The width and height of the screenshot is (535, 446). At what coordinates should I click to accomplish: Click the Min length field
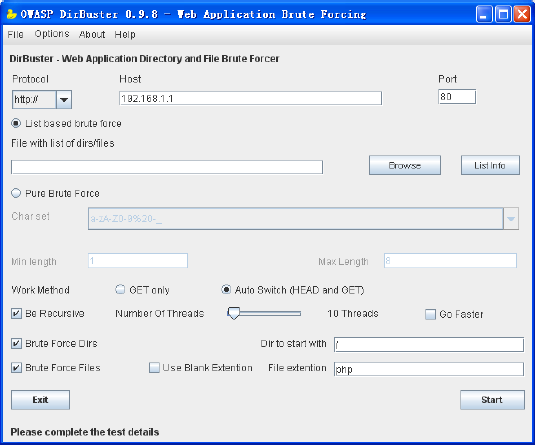138,261
